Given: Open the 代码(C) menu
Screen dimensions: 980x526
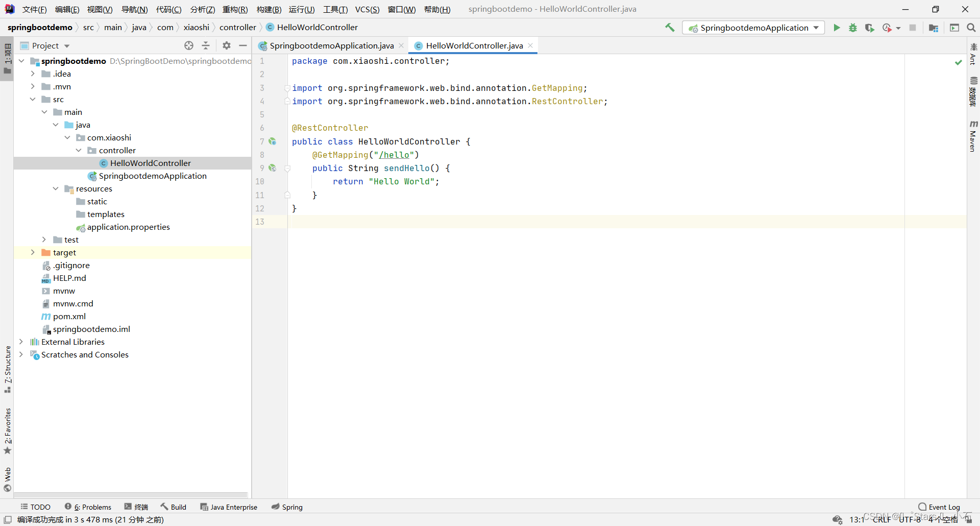Looking at the screenshot, I should [x=168, y=9].
